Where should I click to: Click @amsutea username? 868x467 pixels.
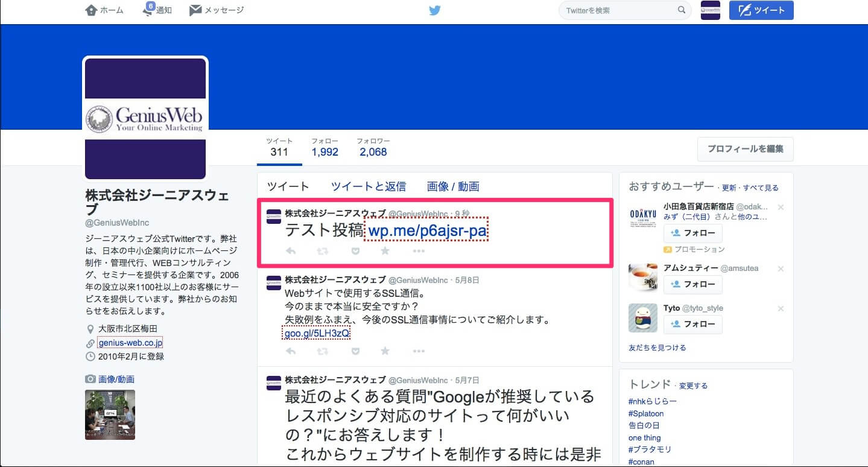(x=740, y=268)
